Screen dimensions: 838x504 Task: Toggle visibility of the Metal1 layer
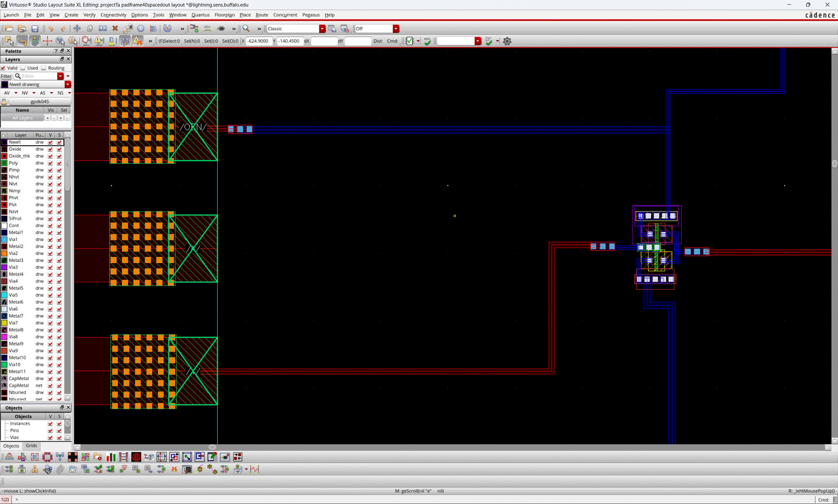coord(50,232)
